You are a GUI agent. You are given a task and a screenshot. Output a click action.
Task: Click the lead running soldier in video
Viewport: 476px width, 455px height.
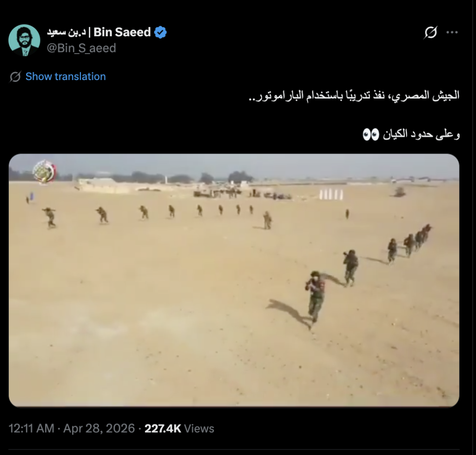point(315,297)
